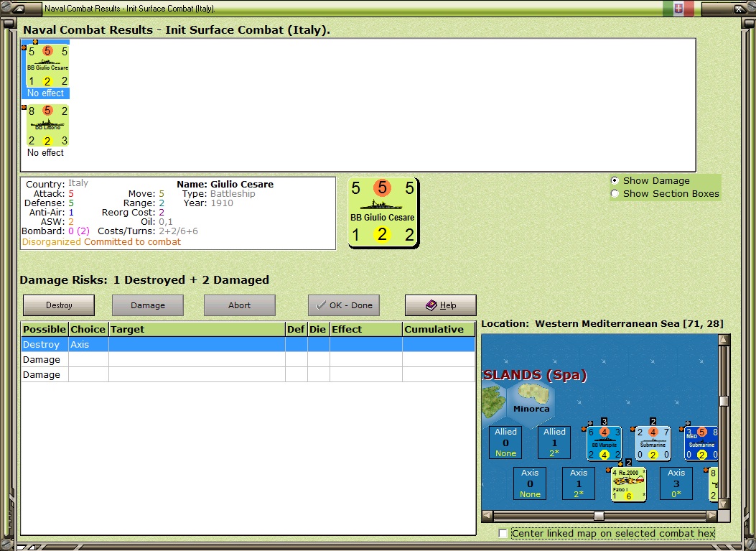Screen dimensions: 756x551
Task: Click the large BB Giulio Cesare counter preview
Action: tap(383, 213)
